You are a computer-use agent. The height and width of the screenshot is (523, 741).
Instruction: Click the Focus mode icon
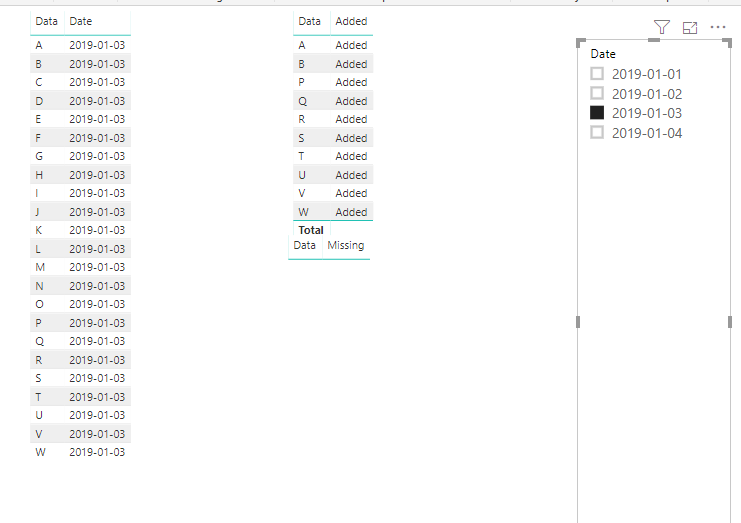click(x=690, y=28)
